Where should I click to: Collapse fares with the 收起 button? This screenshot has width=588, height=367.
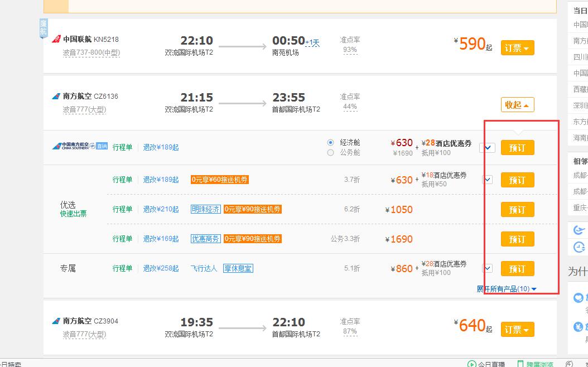point(518,105)
